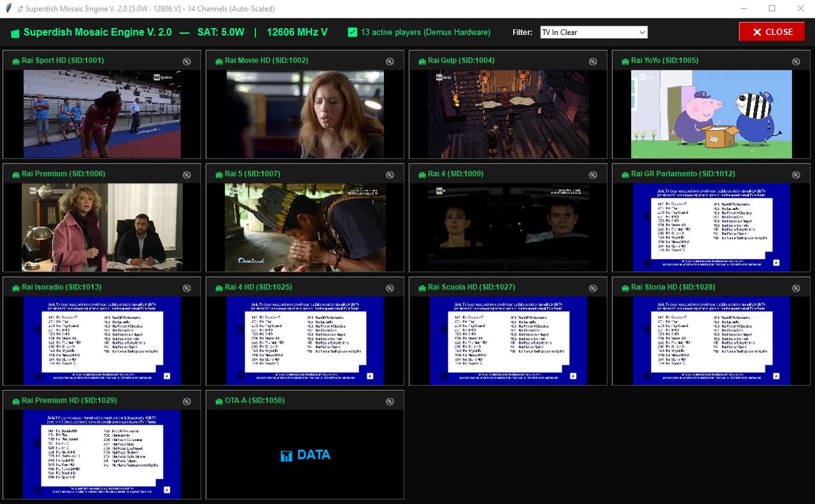Select the channel icon beside Rai Isoradio
Image resolution: width=815 pixels, height=504 pixels.
pyautogui.click(x=15, y=288)
